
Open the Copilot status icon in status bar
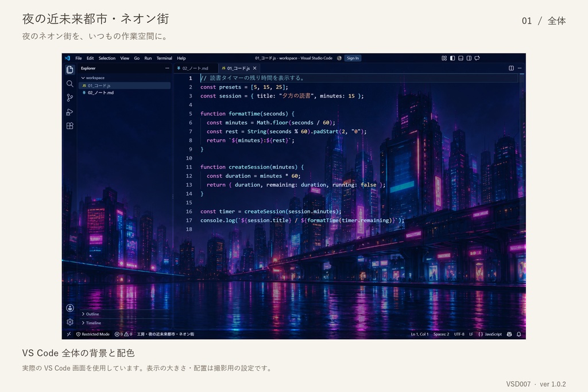pos(509,334)
